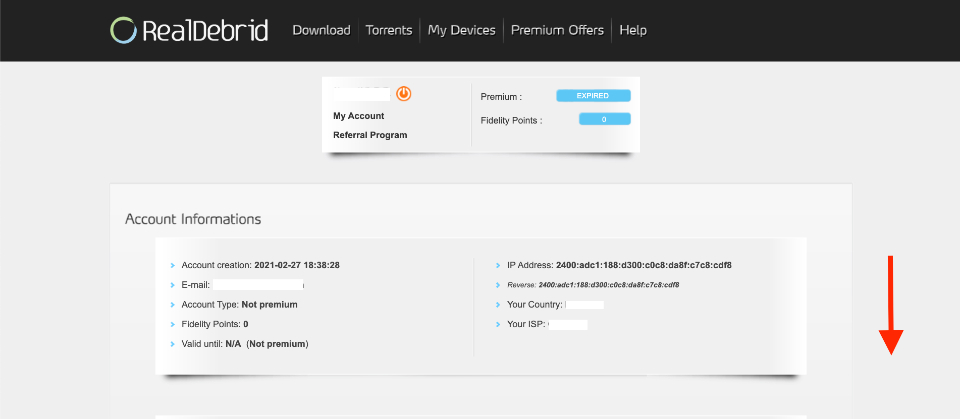Open the Torrents page
This screenshot has width=960, height=419.
(389, 30)
